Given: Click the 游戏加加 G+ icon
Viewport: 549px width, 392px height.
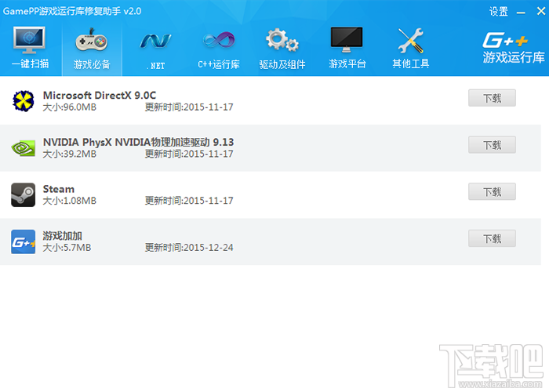Looking at the screenshot, I should coord(23,241).
